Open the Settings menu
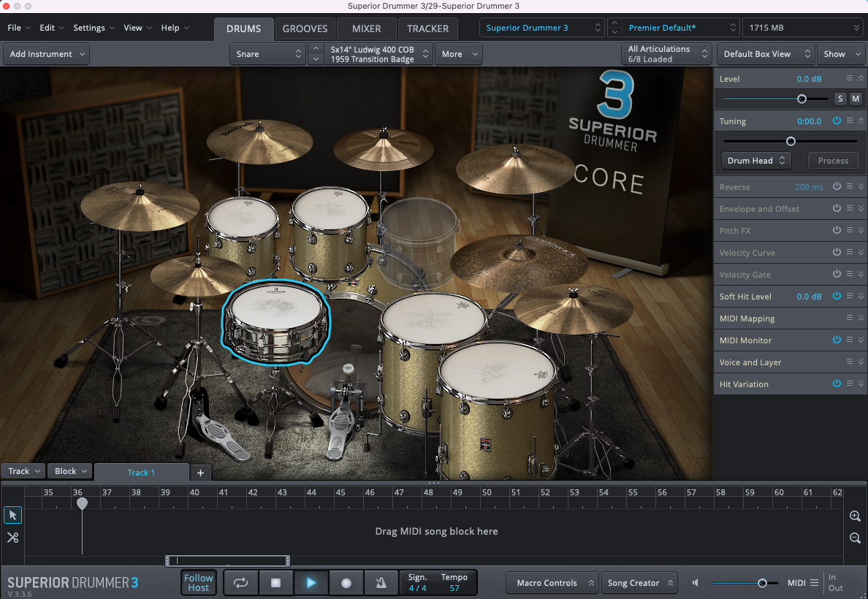Image resolution: width=868 pixels, height=599 pixels. (94, 28)
